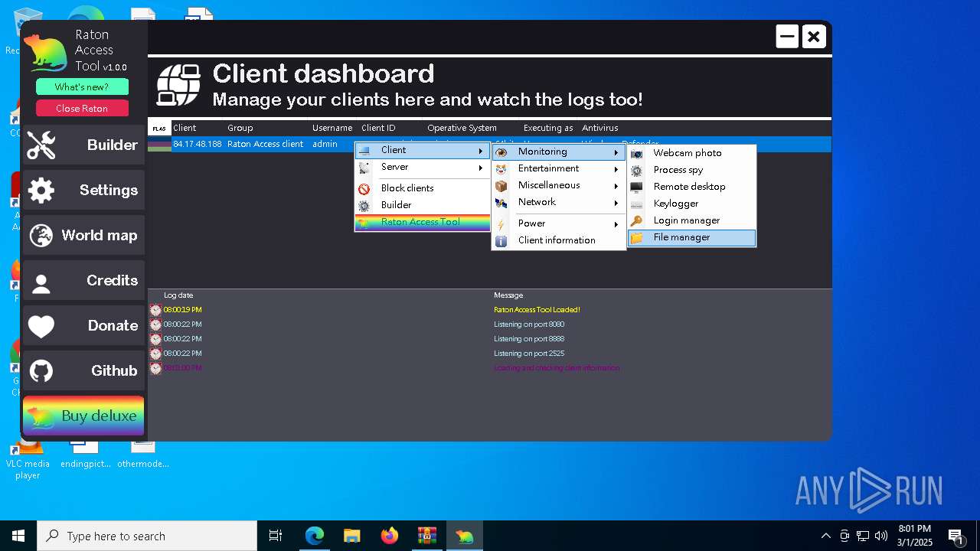
Task: Click the keyboard icon beside Keylogger
Action: tap(636, 204)
